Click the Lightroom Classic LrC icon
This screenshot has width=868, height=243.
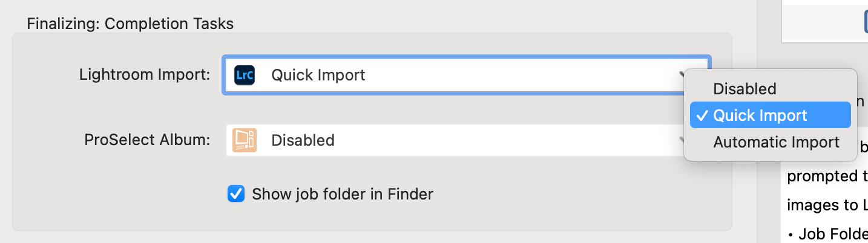coord(244,76)
